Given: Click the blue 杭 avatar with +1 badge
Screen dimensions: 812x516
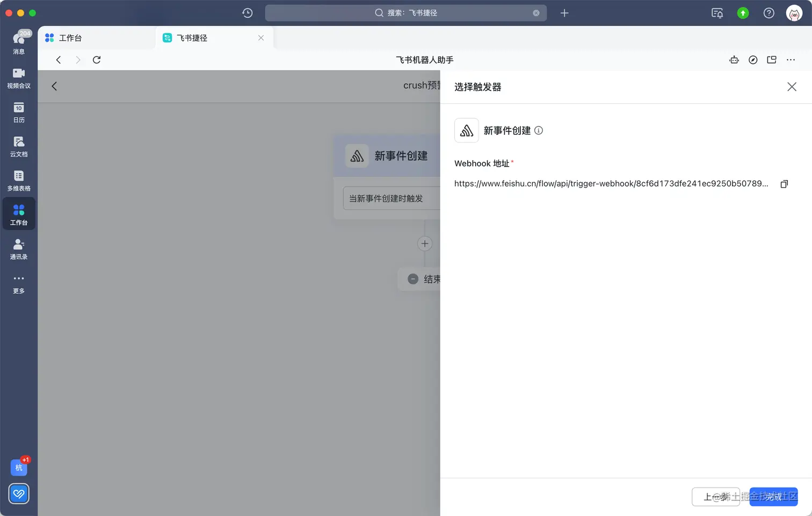Looking at the screenshot, I should point(19,467).
